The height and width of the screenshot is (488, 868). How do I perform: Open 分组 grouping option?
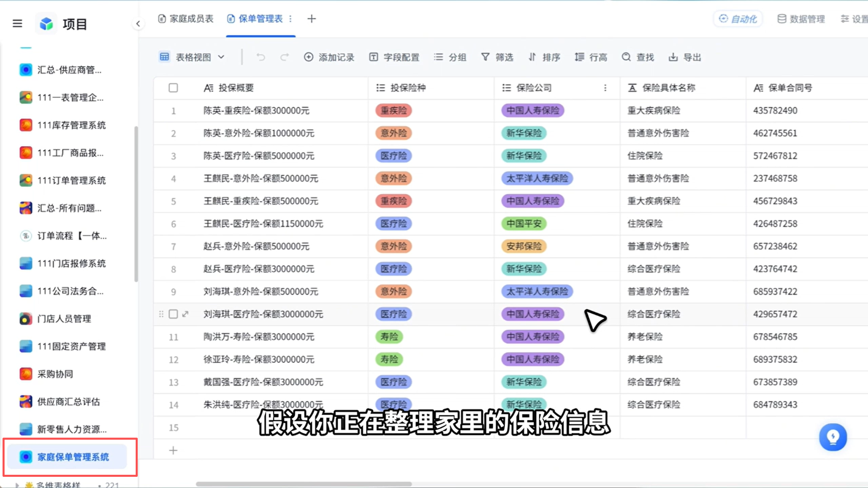click(450, 57)
